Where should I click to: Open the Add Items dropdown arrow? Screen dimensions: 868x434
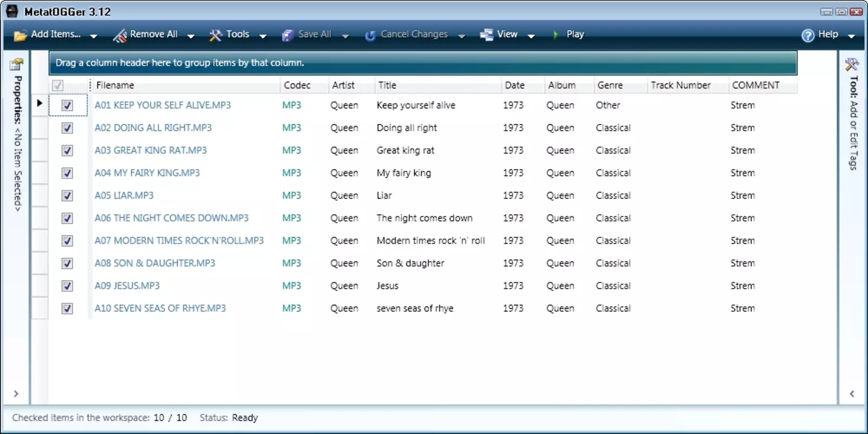pos(93,36)
